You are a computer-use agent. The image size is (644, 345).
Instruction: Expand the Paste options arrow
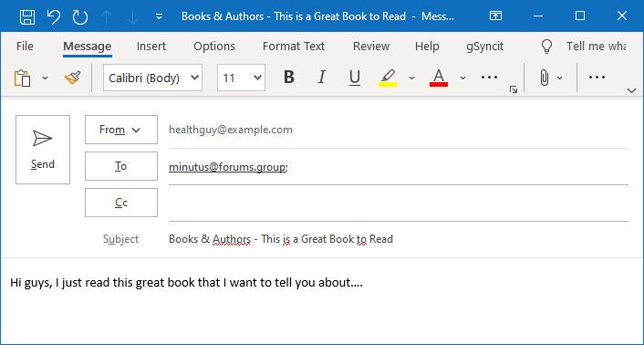pos(46,78)
